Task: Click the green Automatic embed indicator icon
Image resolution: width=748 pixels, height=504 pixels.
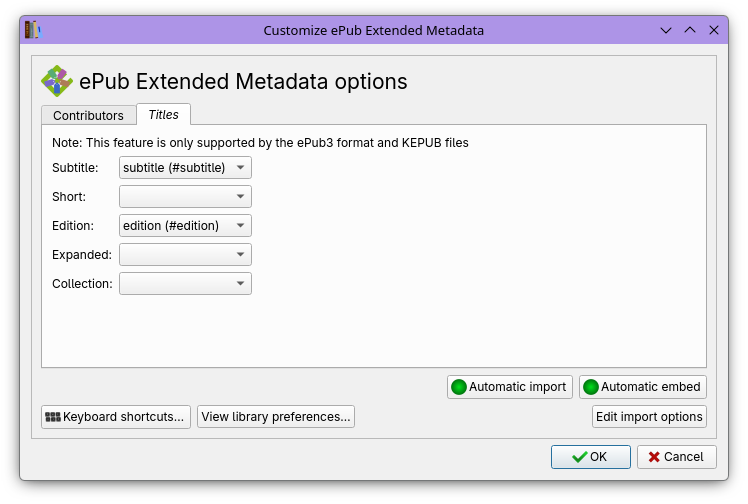Action: click(x=591, y=387)
